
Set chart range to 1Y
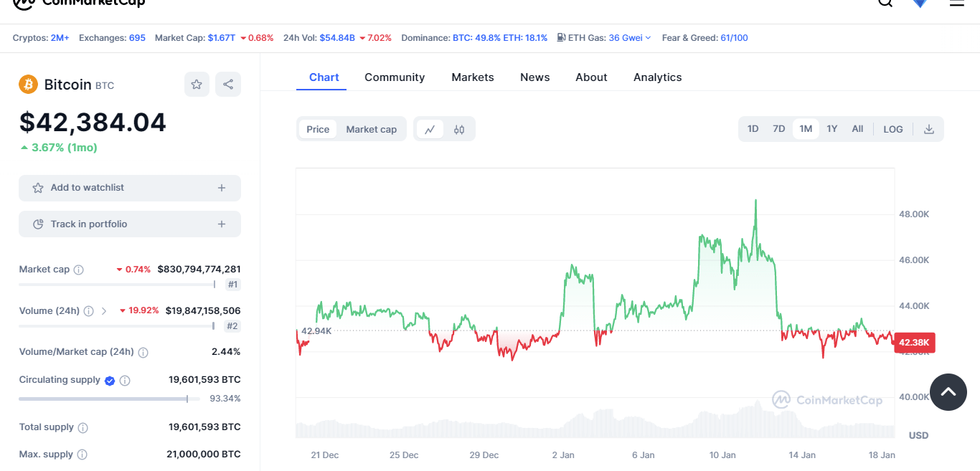(831, 129)
